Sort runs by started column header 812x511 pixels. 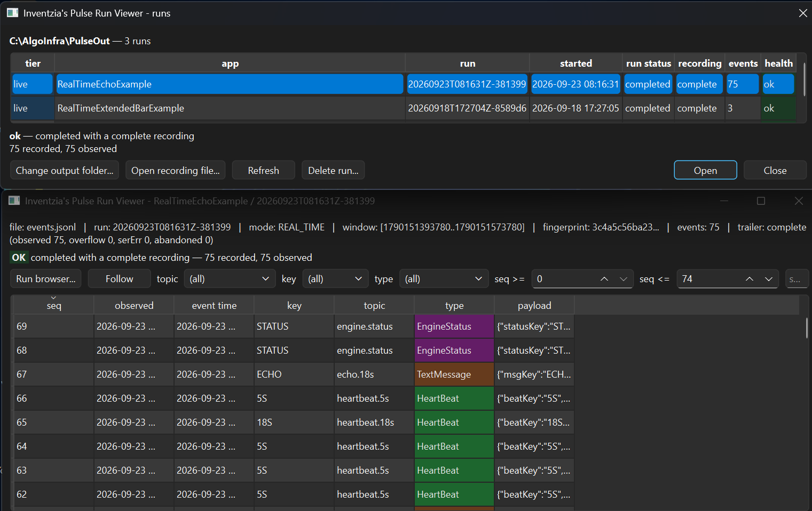tap(576, 63)
